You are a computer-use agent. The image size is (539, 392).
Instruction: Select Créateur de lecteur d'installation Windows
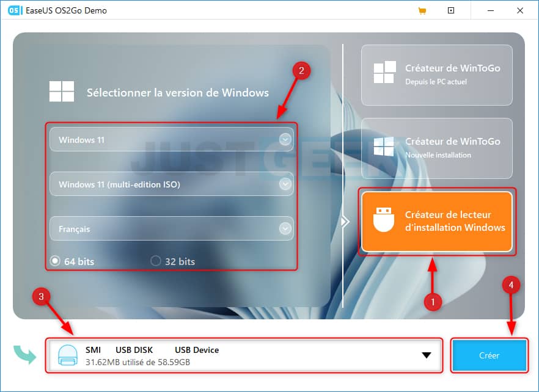coord(436,222)
